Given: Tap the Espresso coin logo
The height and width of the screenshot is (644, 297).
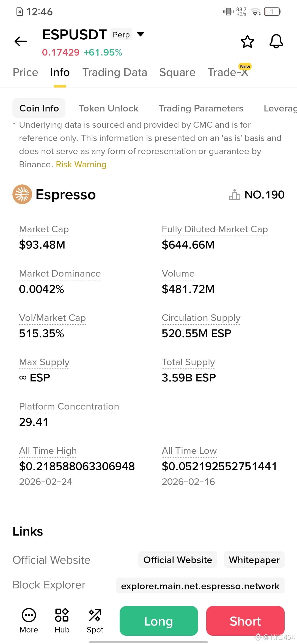Looking at the screenshot, I should point(22,194).
